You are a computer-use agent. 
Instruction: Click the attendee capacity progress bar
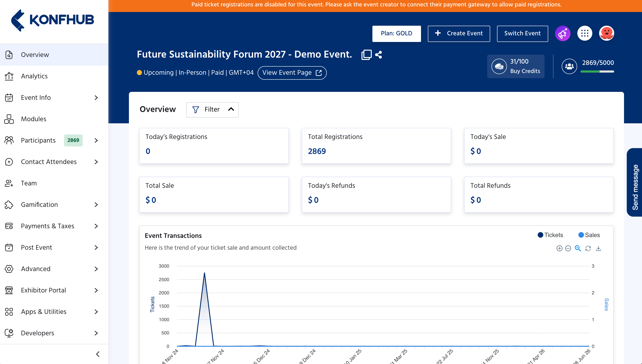pos(597,72)
